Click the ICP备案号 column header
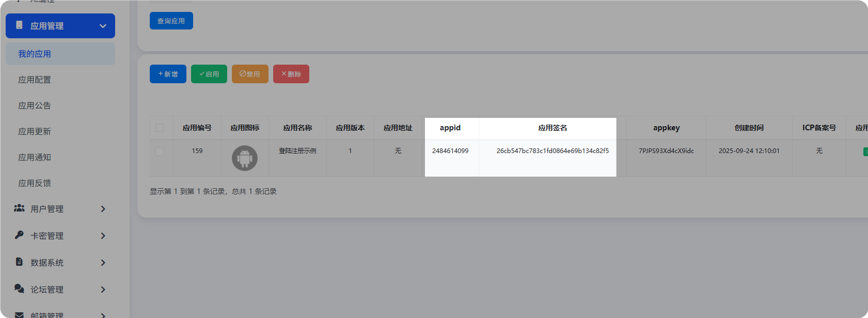The height and width of the screenshot is (318, 868). tap(819, 128)
